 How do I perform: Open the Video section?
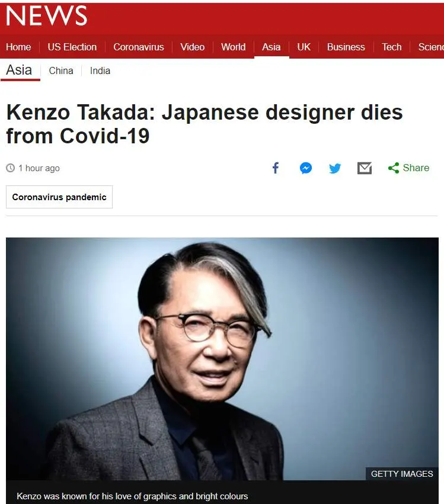[x=193, y=47]
